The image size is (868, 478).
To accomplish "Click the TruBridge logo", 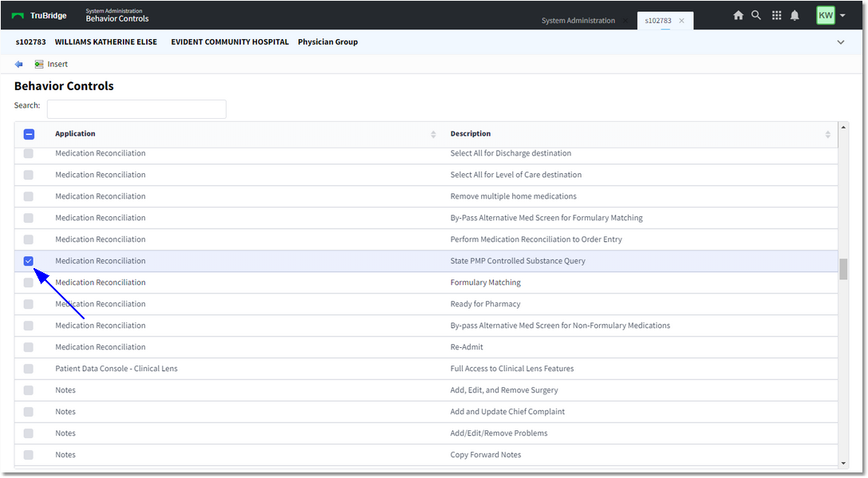I will (x=39, y=15).
